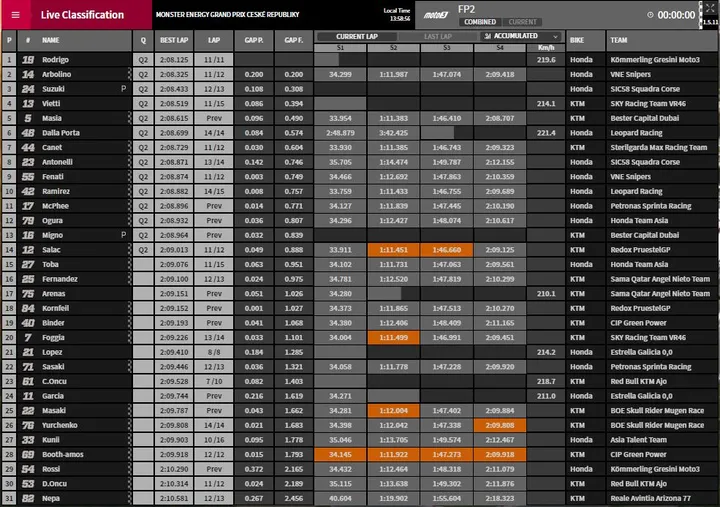Select the CURRENT LAP tab
The width and height of the screenshot is (720, 507).
[x=357, y=36]
